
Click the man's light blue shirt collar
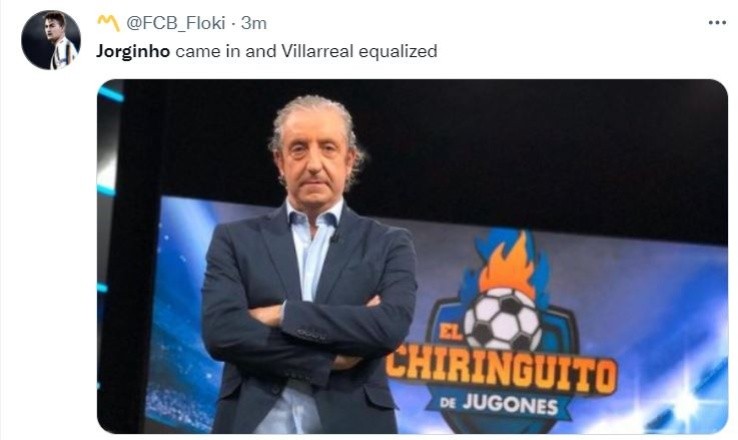pos(314,216)
